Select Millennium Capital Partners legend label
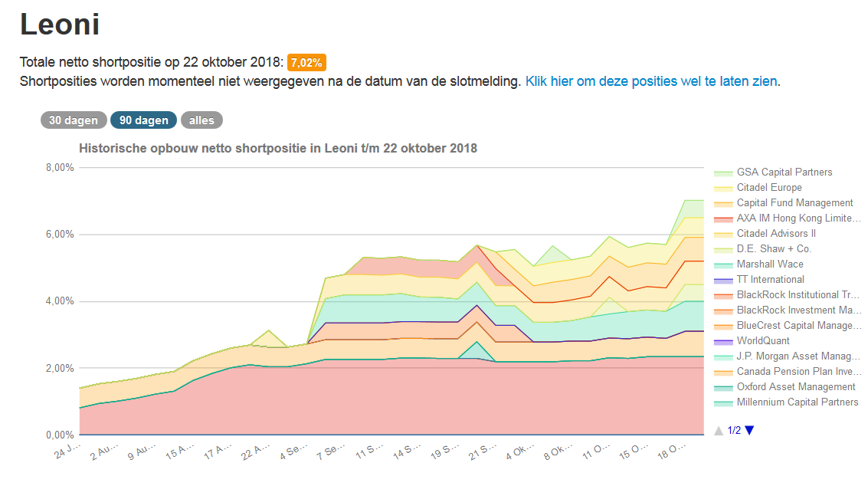The height and width of the screenshot is (486, 868). pyautogui.click(x=798, y=402)
